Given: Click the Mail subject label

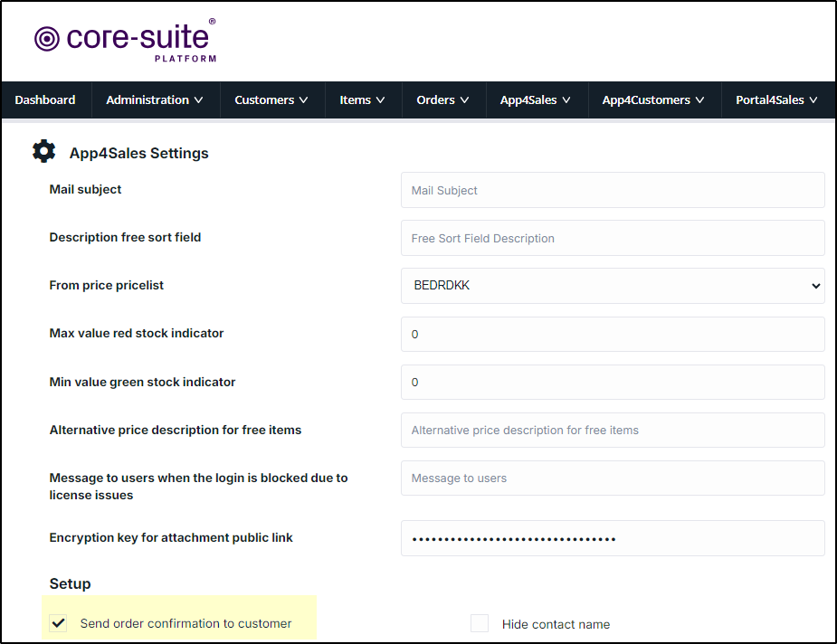Looking at the screenshot, I should point(85,189).
